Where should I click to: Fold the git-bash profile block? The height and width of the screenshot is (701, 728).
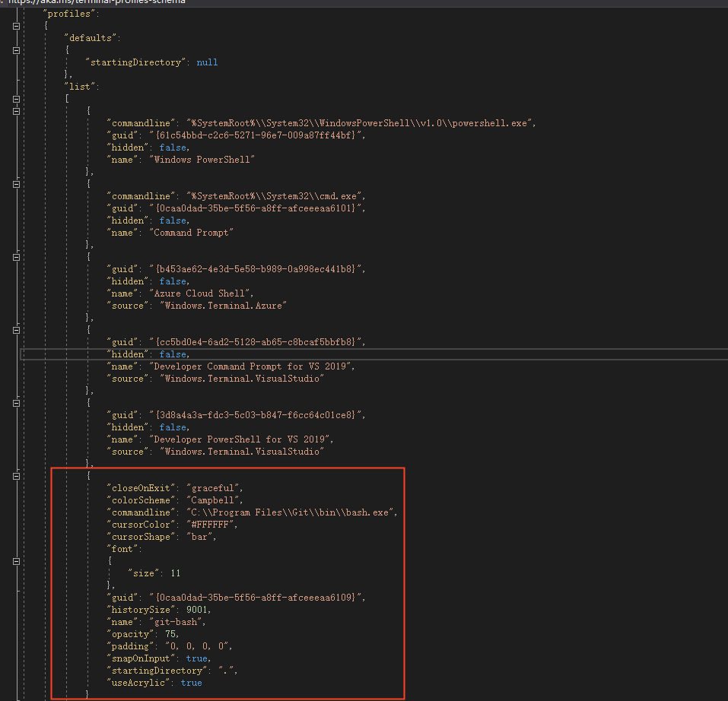pos(16,476)
